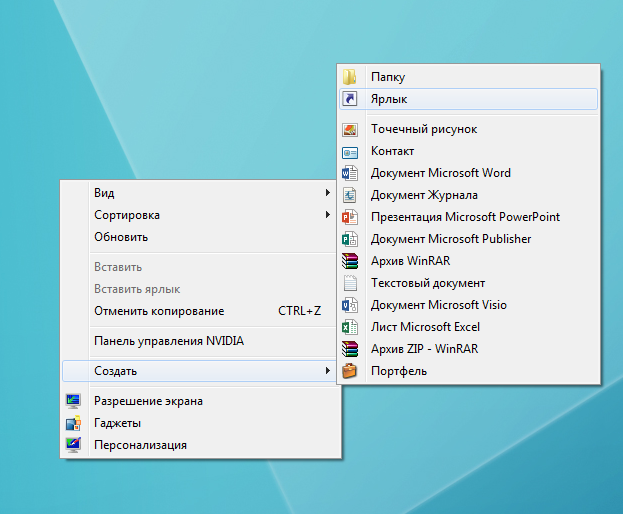Image resolution: width=623 pixels, height=514 pixels.
Task: Choose Обновить in the context menu
Action: (200, 237)
